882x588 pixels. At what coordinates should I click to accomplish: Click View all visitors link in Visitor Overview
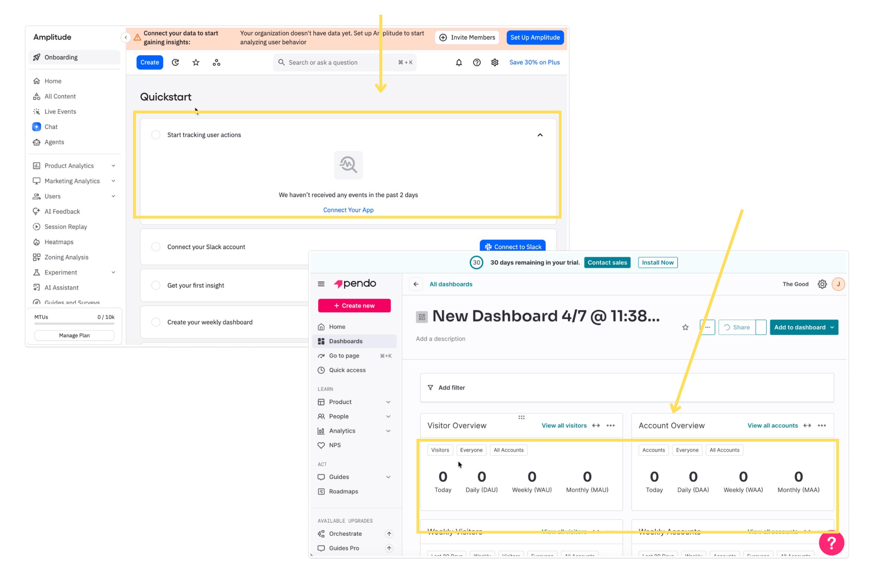(x=564, y=426)
